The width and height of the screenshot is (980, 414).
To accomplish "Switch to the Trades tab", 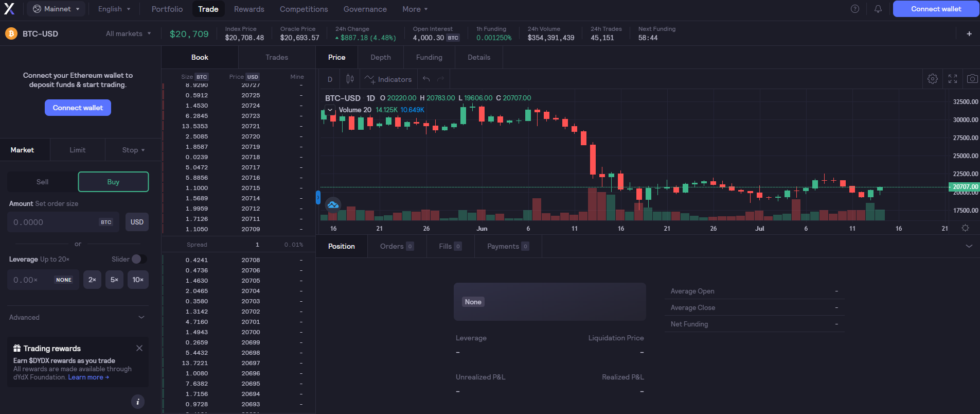I will point(277,57).
